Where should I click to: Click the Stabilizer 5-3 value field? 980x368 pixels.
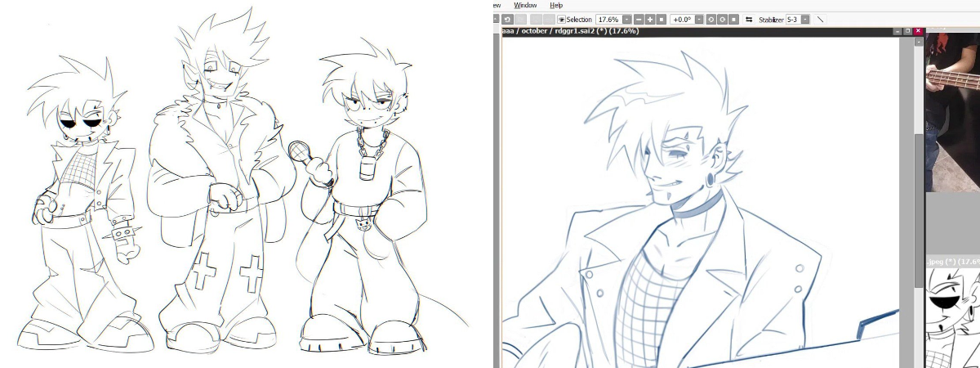(x=793, y=19)
